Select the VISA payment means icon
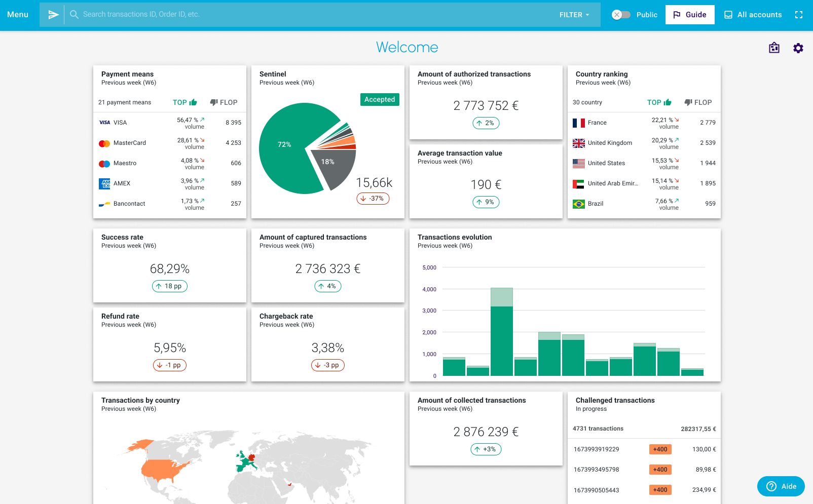Screen dimensions: 813x504 tap(104, 122)
